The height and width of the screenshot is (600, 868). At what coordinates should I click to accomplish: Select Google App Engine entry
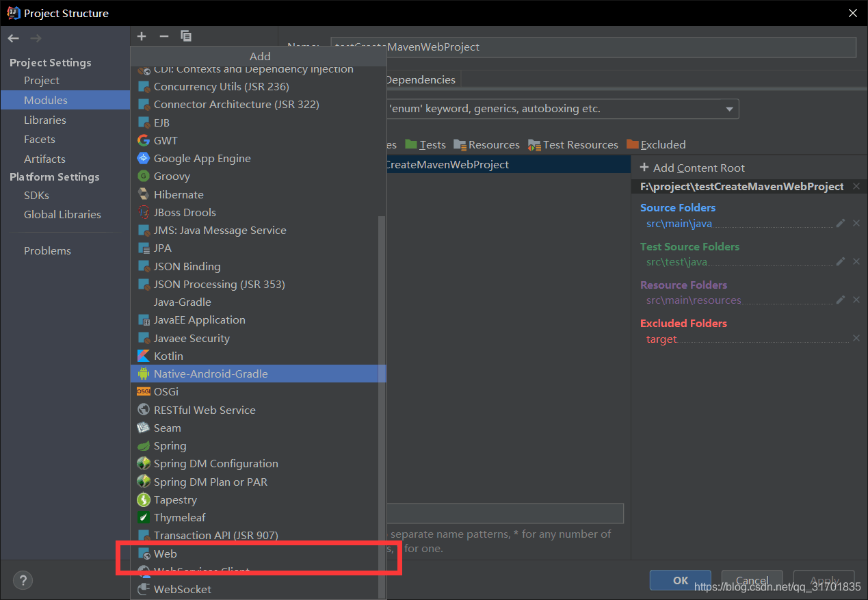pos(258,158)
